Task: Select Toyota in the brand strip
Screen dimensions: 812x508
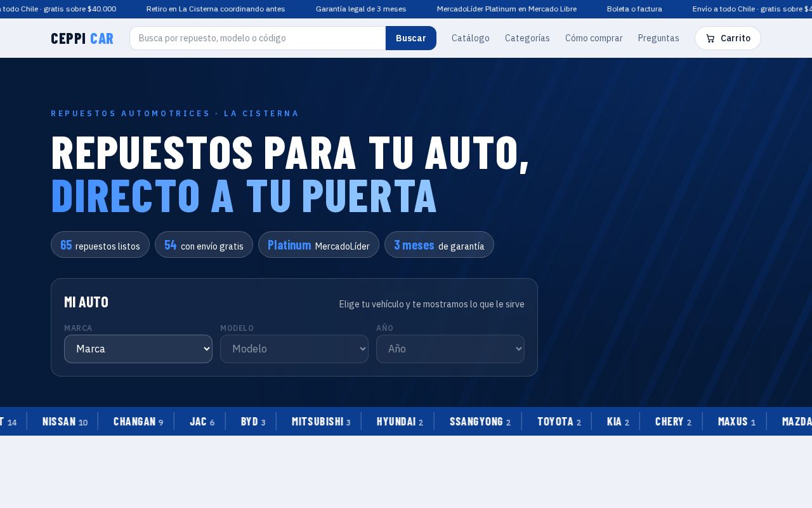Action: click(559, 422)
